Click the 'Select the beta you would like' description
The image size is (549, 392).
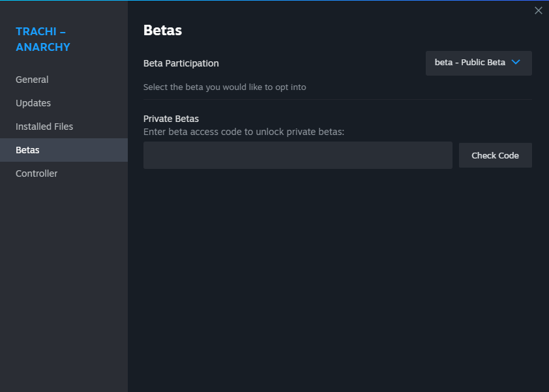point(225,87)
